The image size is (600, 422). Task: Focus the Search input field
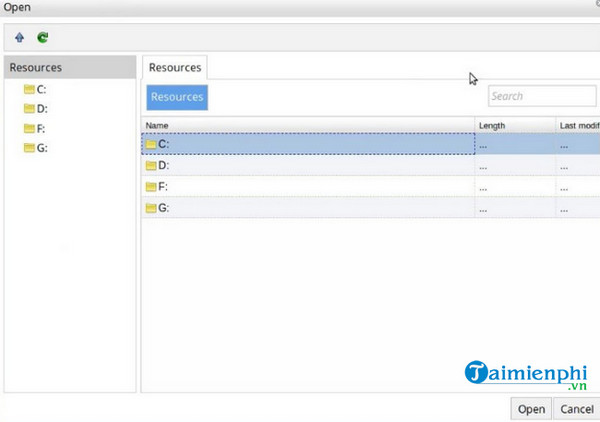tap(540, 96)
